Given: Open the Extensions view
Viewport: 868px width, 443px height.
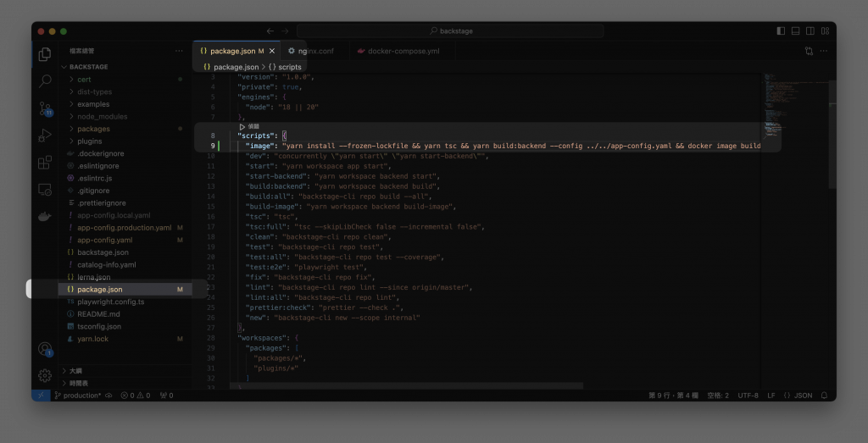Looking at the screenshot, I should pos(45,163).
